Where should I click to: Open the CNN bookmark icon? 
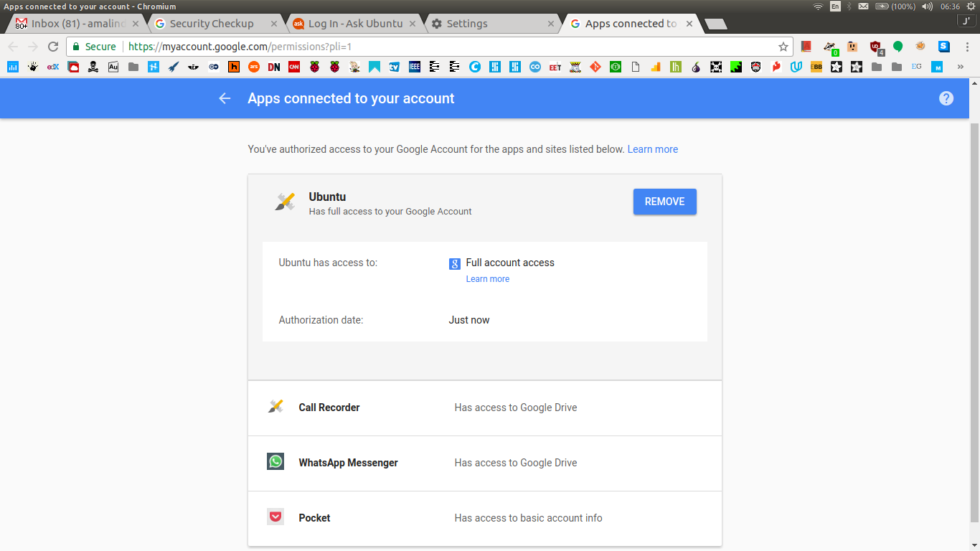pos(293,67)
